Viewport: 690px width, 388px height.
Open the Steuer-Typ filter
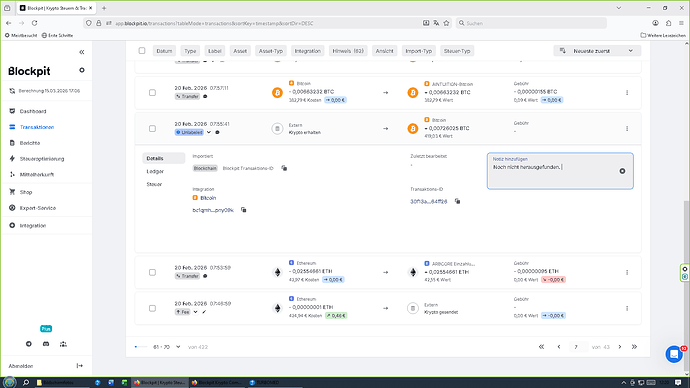pyautogui.click(x=457, y=51)
